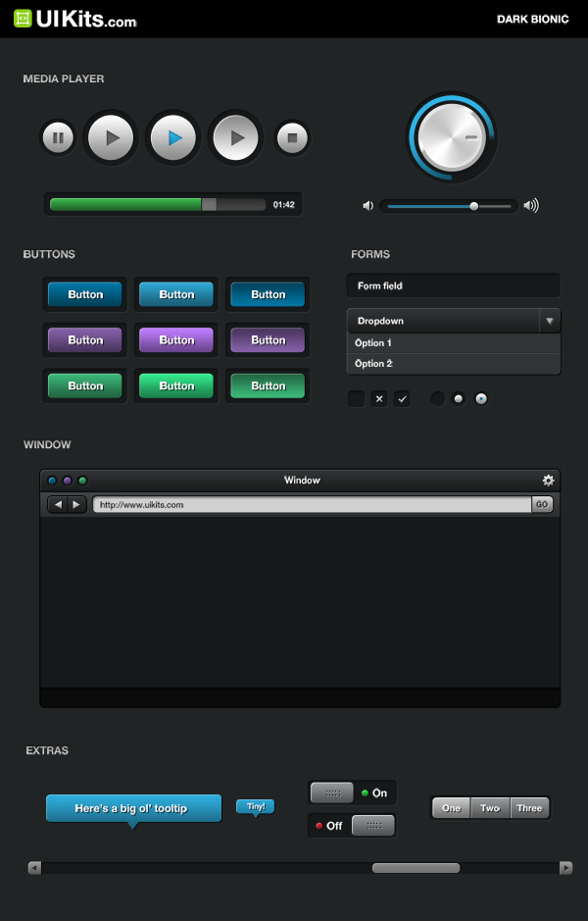Click the loud speaker icon
Image resolution: width=588 pixels, height=921 pixels.
(x=531, y=206)
